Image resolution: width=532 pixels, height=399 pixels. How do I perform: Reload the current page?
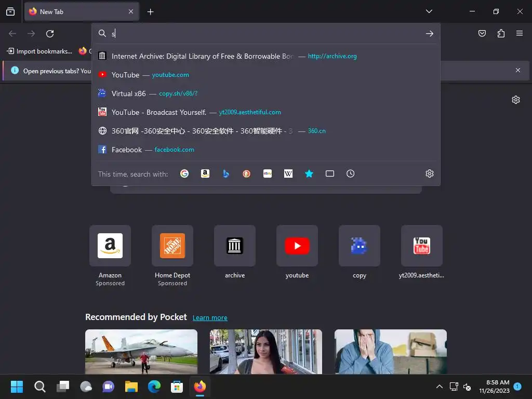50,34
